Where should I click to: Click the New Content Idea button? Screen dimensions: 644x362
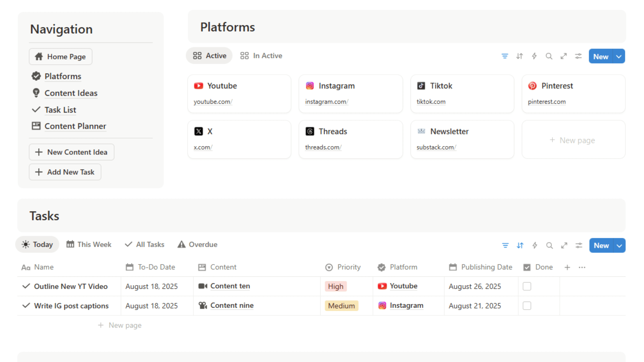[x=72, y=152]
